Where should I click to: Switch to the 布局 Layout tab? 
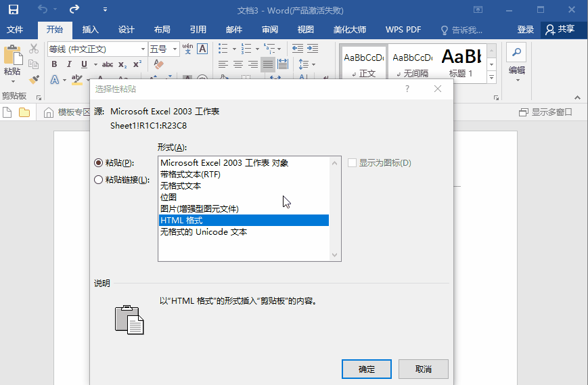[x=162, y=30]
